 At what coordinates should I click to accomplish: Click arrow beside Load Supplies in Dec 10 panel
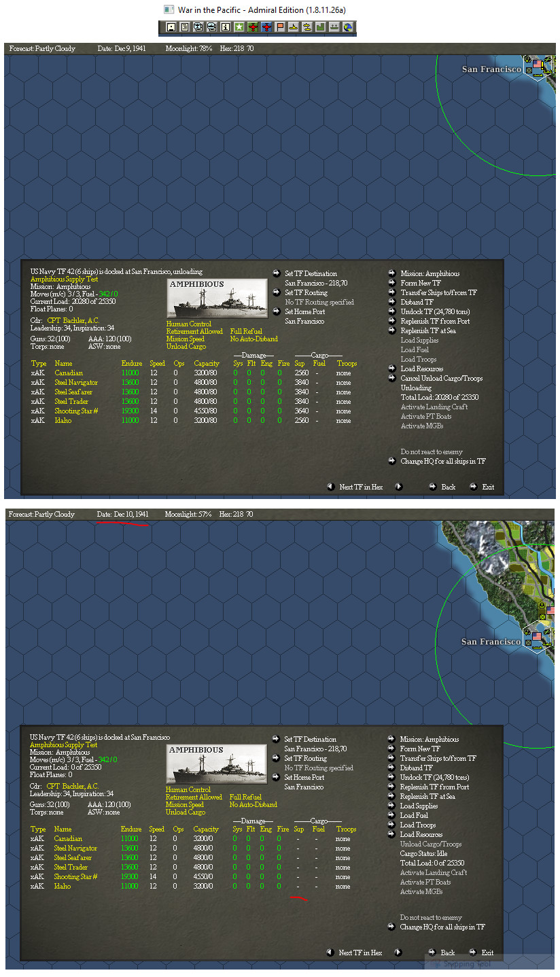[x=391, y=806]
